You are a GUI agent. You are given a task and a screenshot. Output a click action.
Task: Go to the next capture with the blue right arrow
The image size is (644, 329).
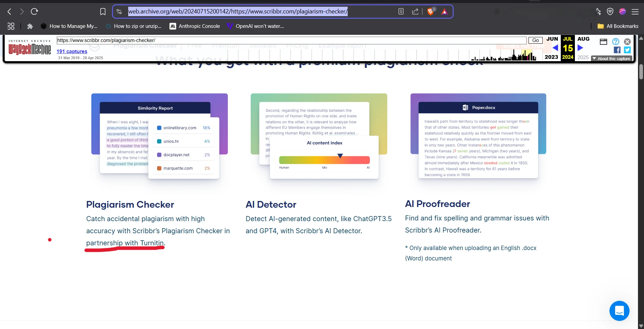tap(580, 48)
